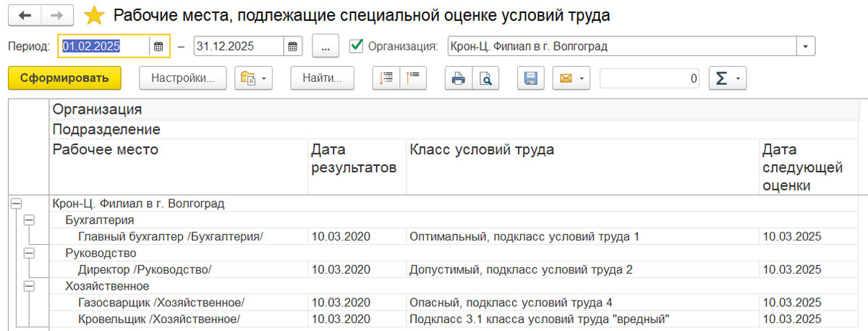Collapse the Хозяйственное group
The image size is (868, 331).
tap(29, 286)
